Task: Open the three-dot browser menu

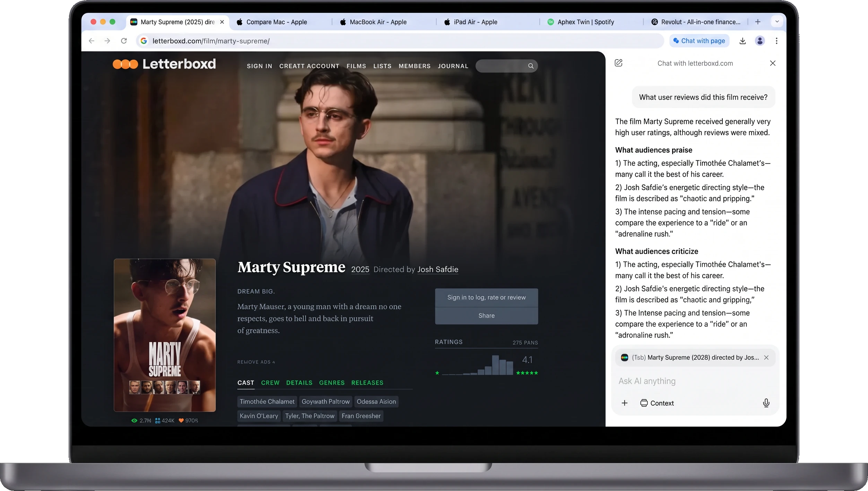Action: (x=776, y=41)
